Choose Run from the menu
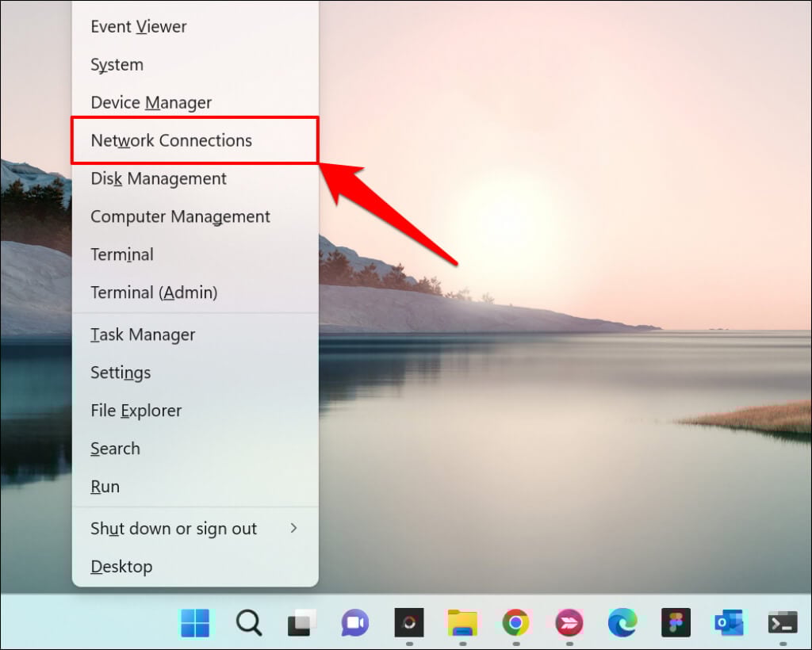Viewport: 812px width, 650px height. tap(195, 487)
